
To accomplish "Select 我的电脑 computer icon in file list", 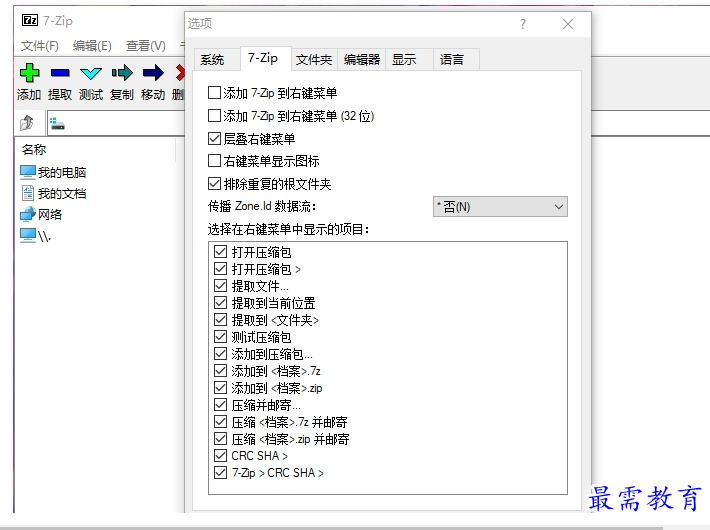I will point(28,172).
